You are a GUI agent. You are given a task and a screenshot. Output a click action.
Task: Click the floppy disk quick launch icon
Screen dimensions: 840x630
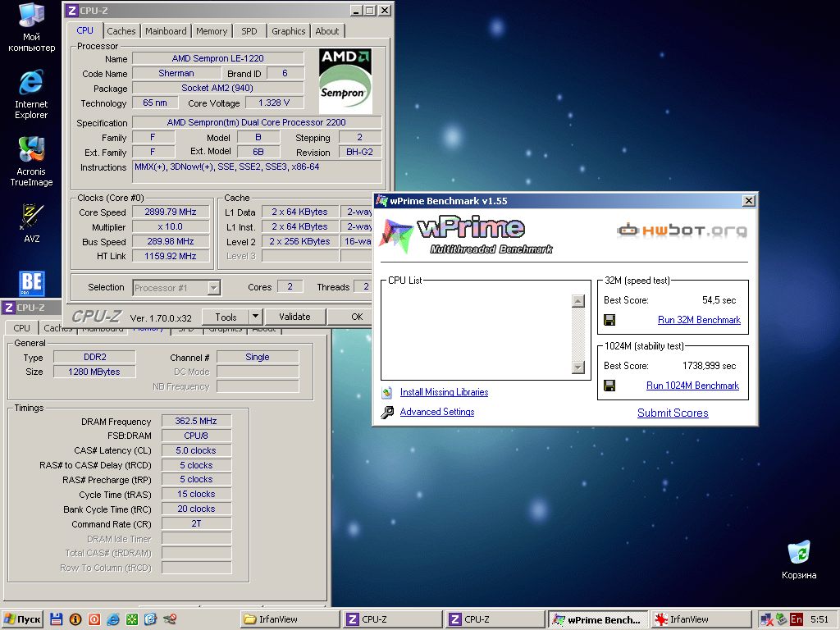point(57,619)
